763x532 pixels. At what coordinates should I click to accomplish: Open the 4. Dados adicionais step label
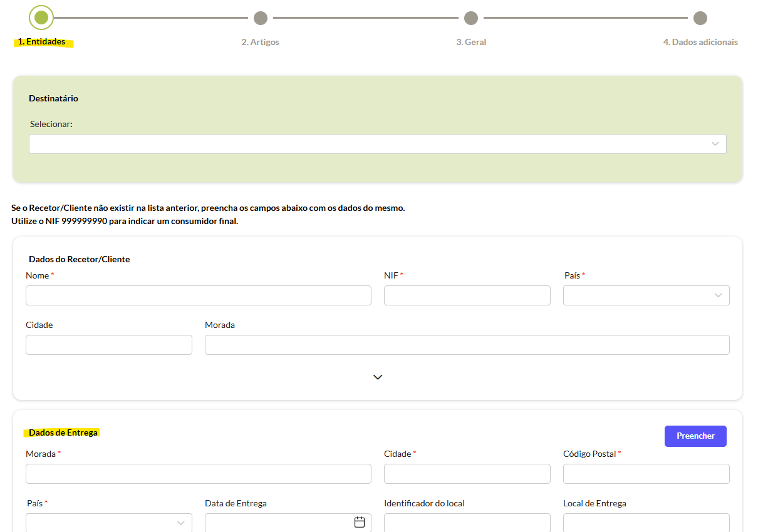click(700, 42)
